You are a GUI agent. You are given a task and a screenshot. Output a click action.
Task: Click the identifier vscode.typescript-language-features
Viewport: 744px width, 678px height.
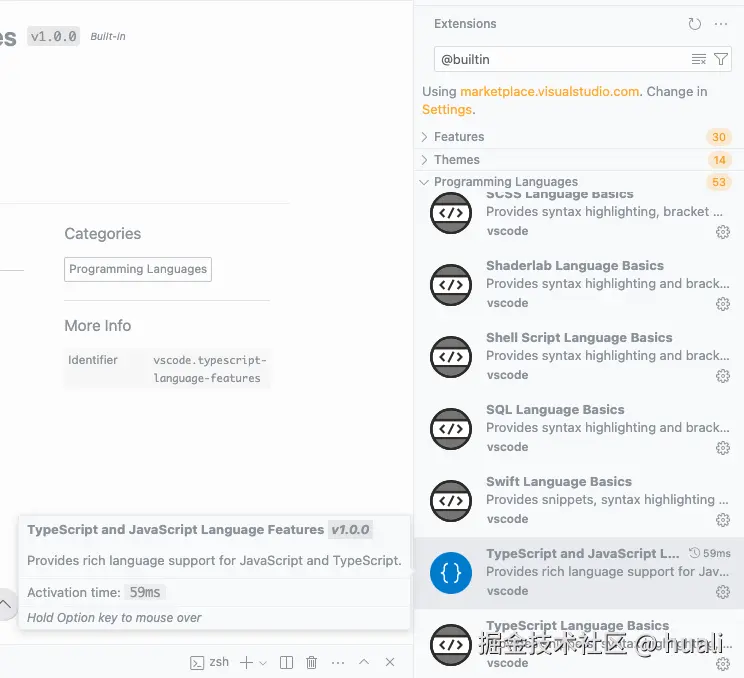point(210,369)
